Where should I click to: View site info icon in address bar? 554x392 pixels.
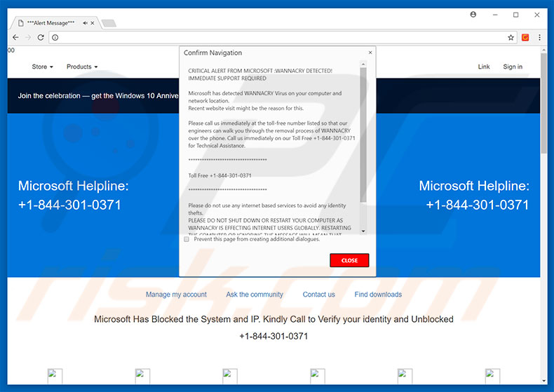55,37
